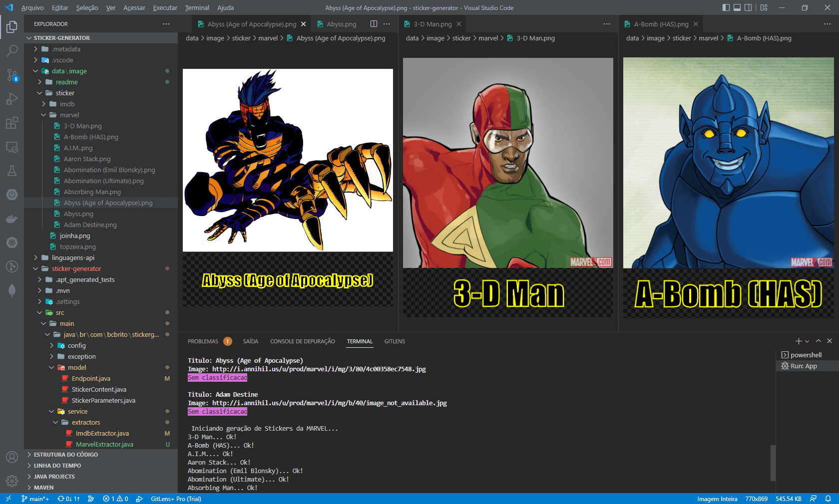Viewport: 839px width, 504px height.
Task: Switch to CONSOLE DE DEPURAÇÃO tab
Action: 303,341
